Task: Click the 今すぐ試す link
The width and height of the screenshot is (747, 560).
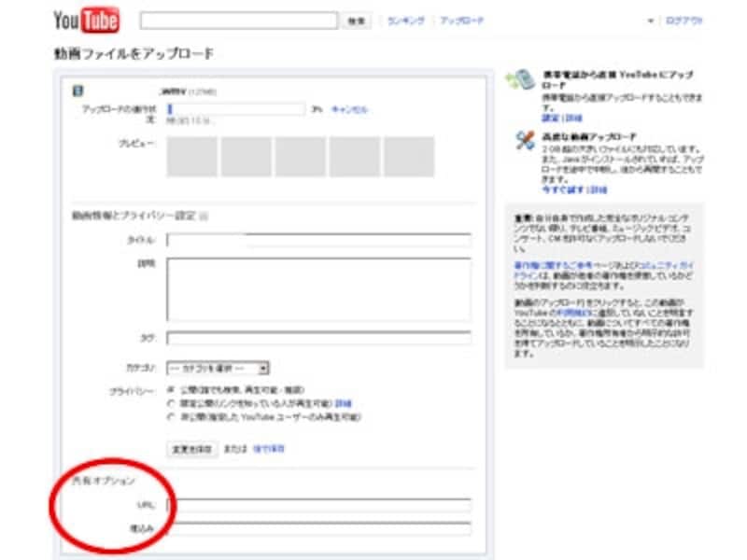Action: (x=563, y=189)
